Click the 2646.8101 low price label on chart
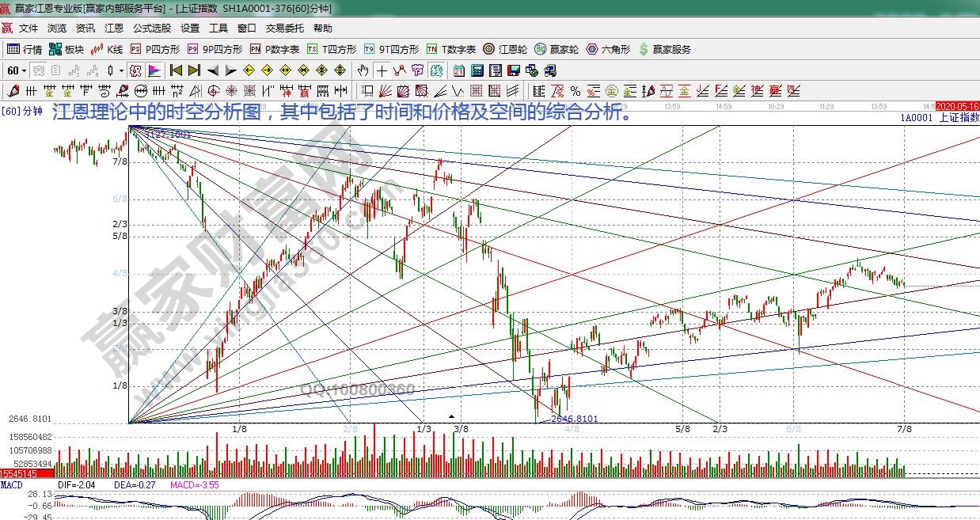980x520 pixels. pyautogui.click(x=574, y=419)
